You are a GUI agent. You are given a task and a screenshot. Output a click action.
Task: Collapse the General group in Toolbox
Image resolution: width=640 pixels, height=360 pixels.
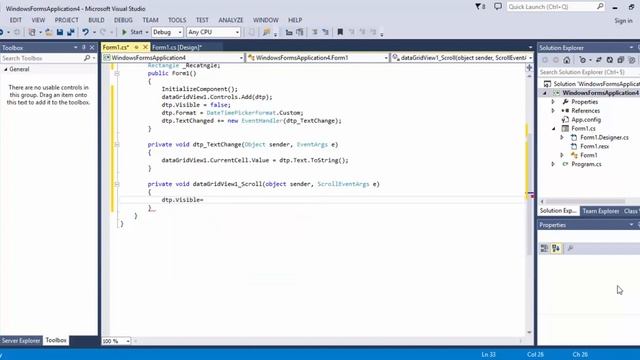(x=6, y=69)
